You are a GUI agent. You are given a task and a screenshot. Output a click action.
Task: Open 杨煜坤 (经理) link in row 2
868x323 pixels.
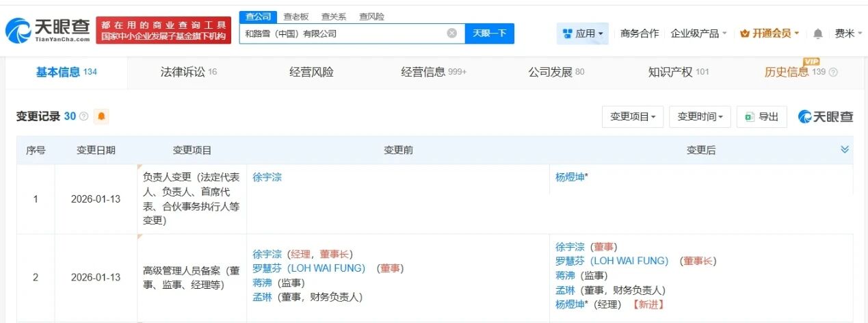pyautogui.click(x=570, y=305)
